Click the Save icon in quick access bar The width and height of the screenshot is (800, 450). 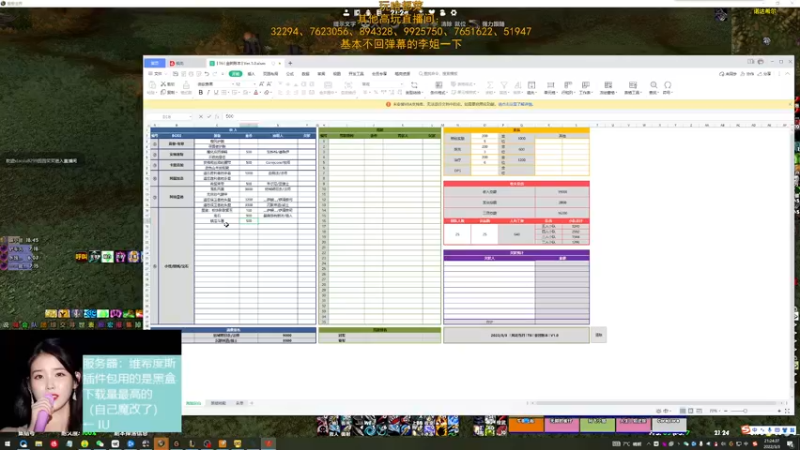tap(176, 74)
